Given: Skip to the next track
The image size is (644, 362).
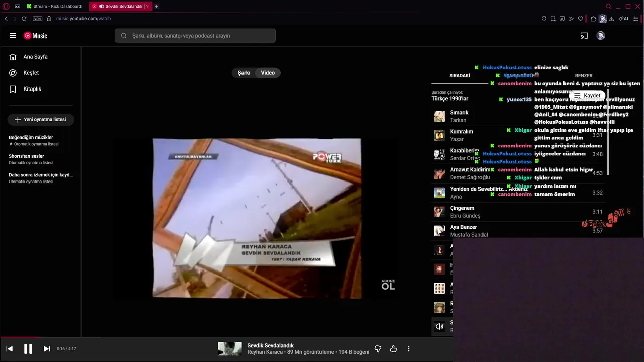Looking at the screenshot, I should 47,349.
